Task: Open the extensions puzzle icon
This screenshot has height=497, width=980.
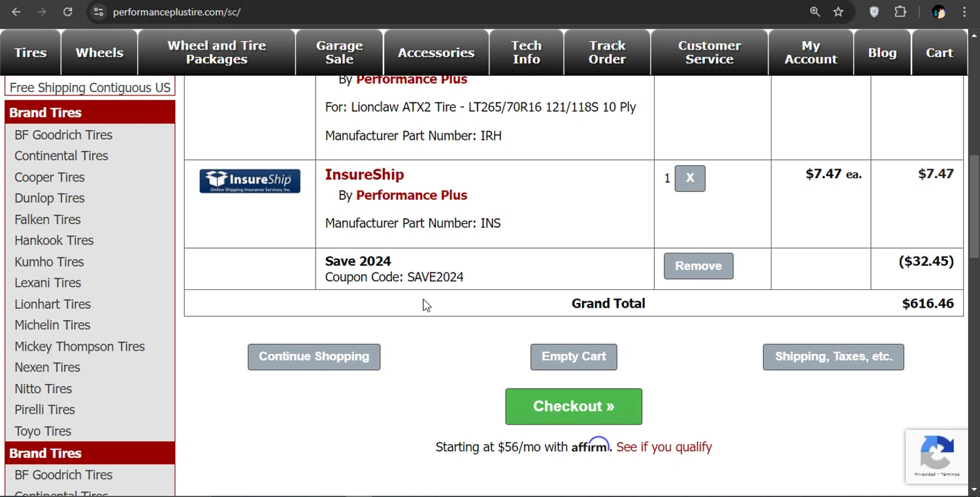Action: (900, 12)
